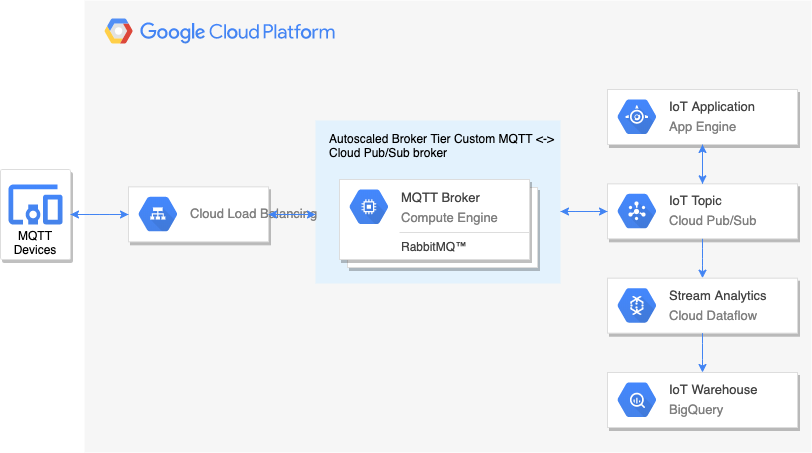Click the Cloud Load Balancing hexagon icon
812x453 pixels.
158,214
